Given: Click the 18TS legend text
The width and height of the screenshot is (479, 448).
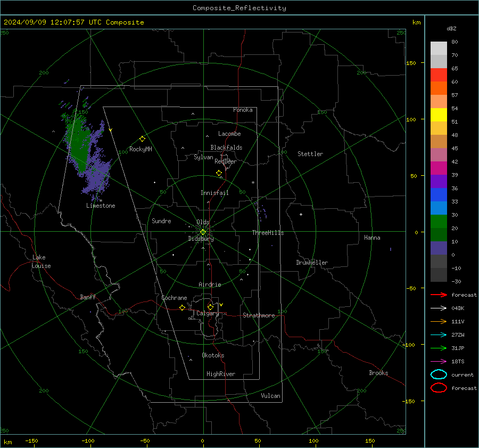Looking at the screenshot, I should [x=458, y=362].
